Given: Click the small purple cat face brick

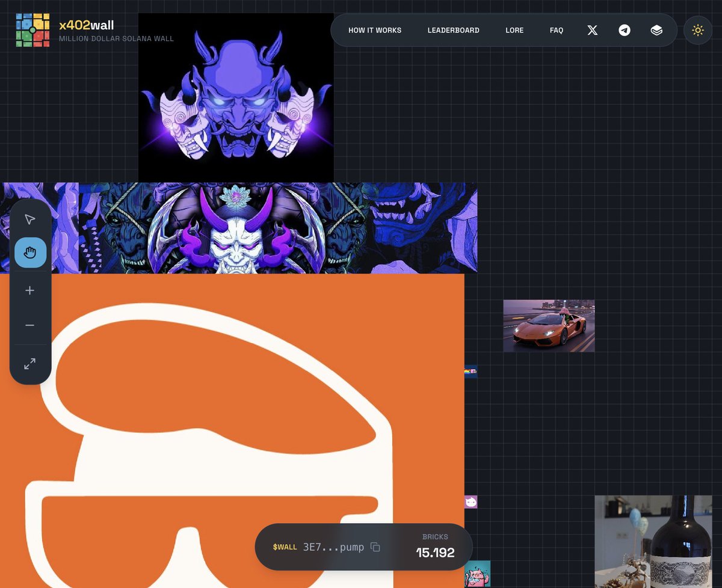Looking at the screenshot, I should pos(471,502).
